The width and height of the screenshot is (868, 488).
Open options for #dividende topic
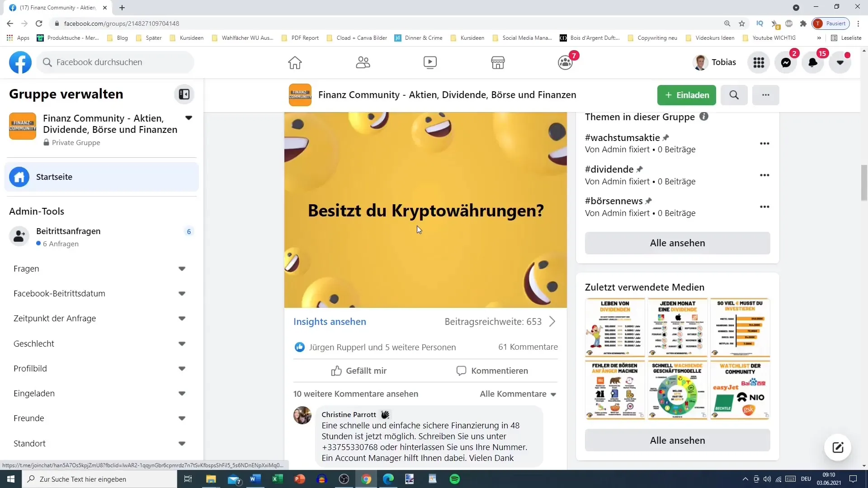click(764, 175)
